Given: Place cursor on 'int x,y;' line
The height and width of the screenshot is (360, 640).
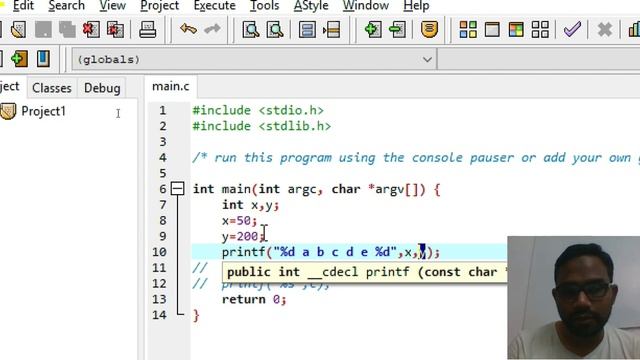Looking at the screenshot, I should [x=250, y=205].
